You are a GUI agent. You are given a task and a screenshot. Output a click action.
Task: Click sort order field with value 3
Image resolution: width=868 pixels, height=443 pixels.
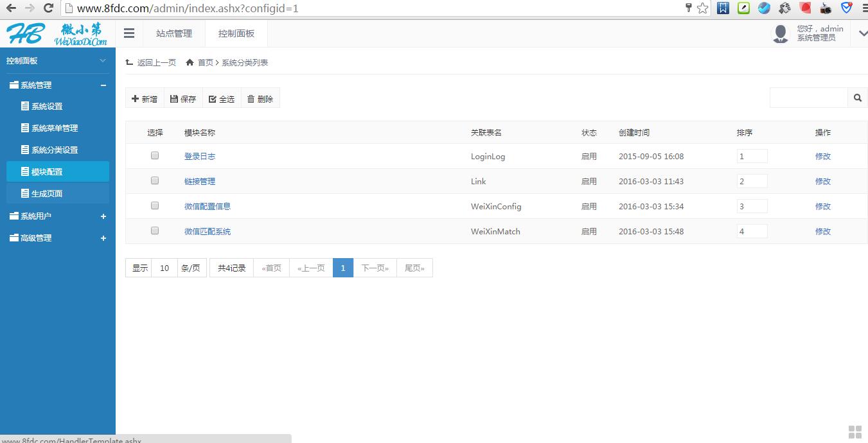752,206
